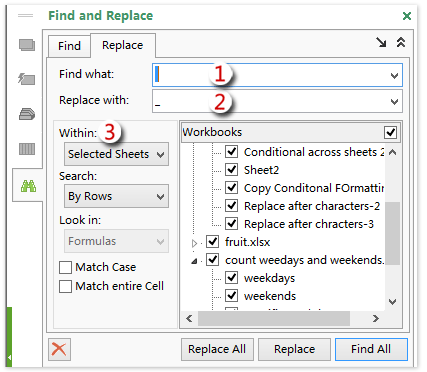Collapse options with double-chevron up icon

coord(401,42)
